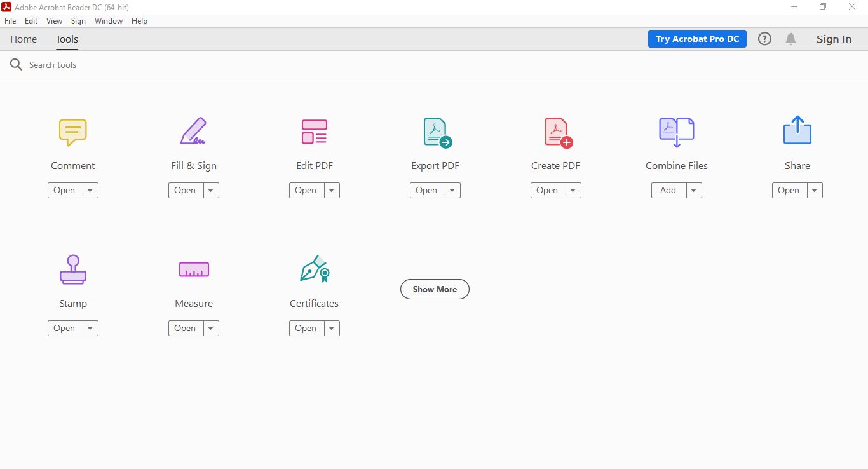Open the Window menu
This screenshot has height=469, width=868.
109,21
